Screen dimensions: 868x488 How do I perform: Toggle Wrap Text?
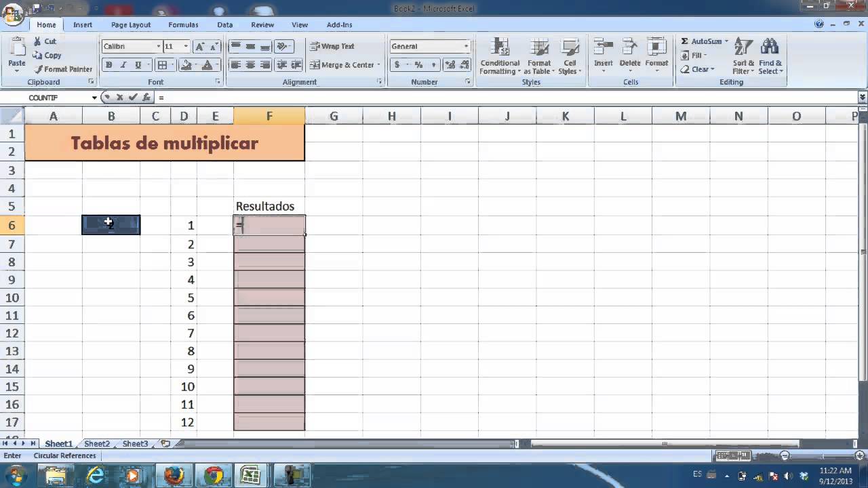click(x=332, y=46)
